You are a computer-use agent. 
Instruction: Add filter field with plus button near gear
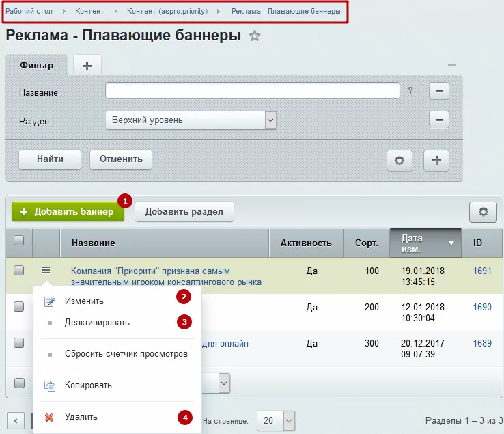click(436, 160)
